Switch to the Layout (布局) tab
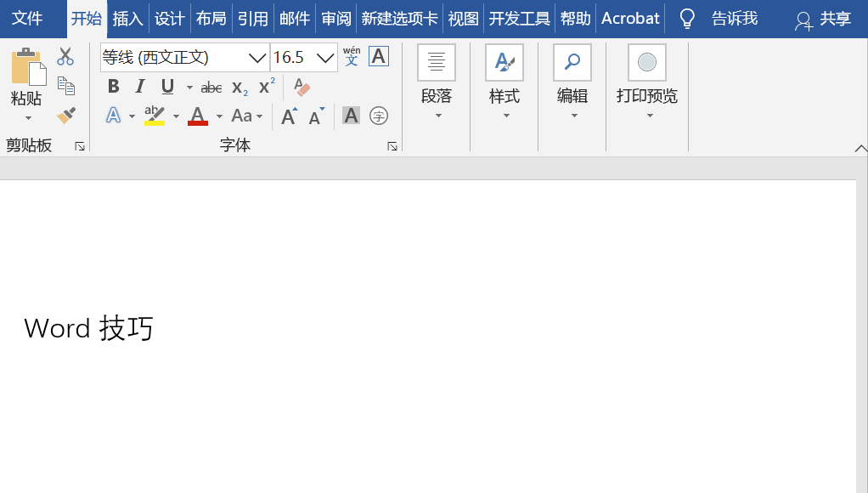Viewport: 868px width, 493px height. click(x=211, y=19)
